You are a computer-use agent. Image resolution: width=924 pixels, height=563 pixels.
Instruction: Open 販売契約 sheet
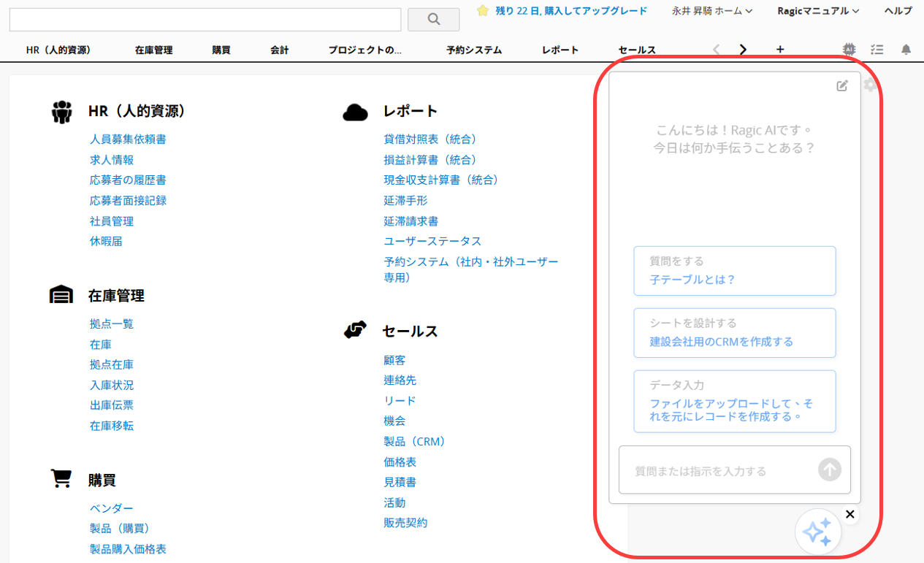pyautogui.click(x=405, y=523)
